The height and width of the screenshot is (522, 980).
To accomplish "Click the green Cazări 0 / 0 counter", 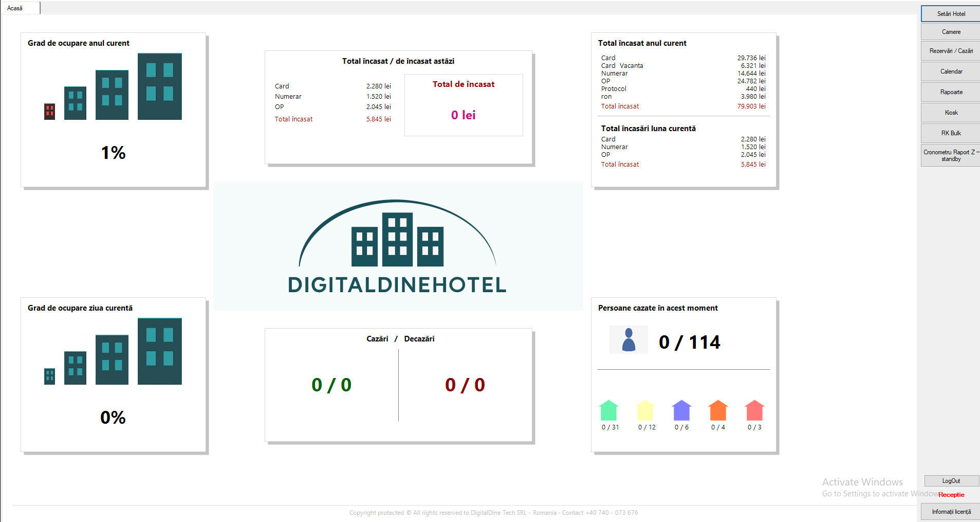I will pyautogui.click(x=331, y=385).
